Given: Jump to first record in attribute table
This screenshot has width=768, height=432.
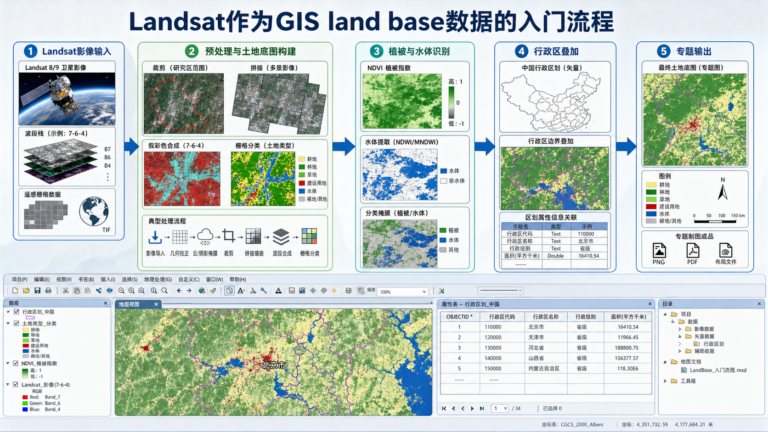Looking at the screenshot, I should tap(444, 408).
